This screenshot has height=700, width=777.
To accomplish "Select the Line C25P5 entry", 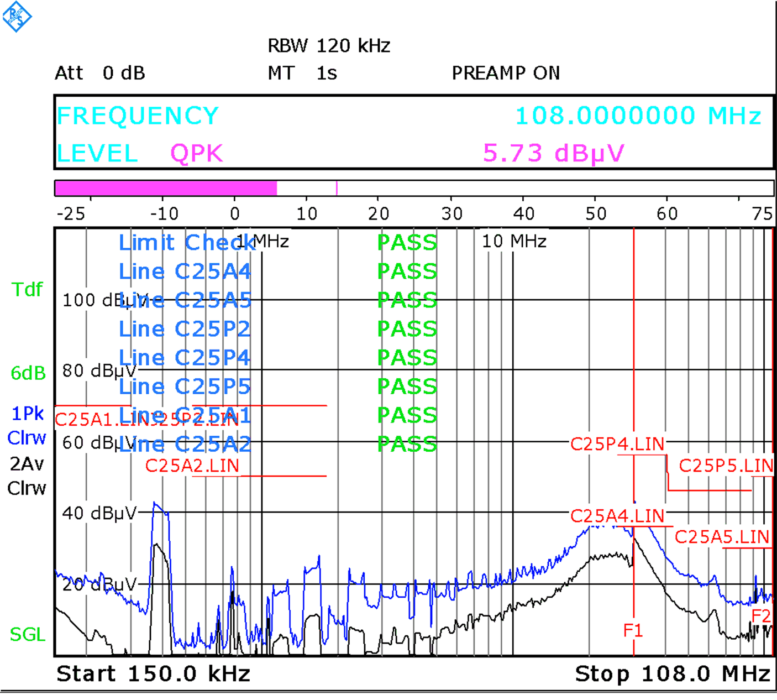I will point(184,386).
